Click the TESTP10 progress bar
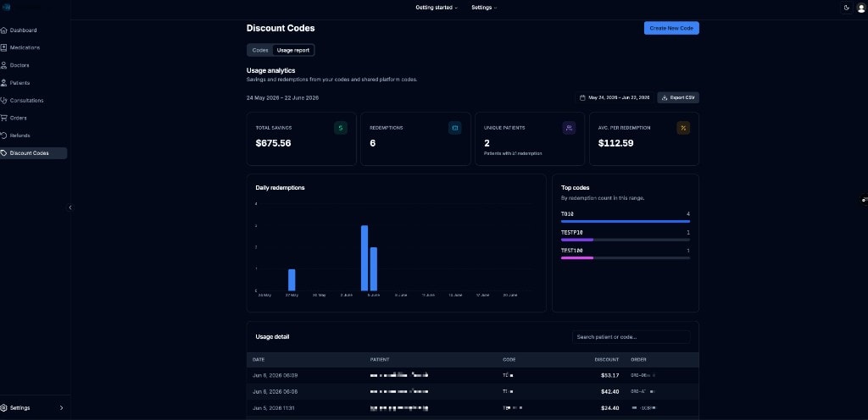This screenshot has height=420, width=868. pos(626,240)
